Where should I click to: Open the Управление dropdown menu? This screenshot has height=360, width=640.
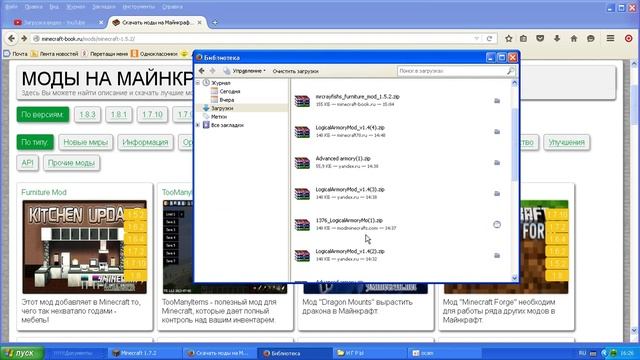[x=245, y=71]
